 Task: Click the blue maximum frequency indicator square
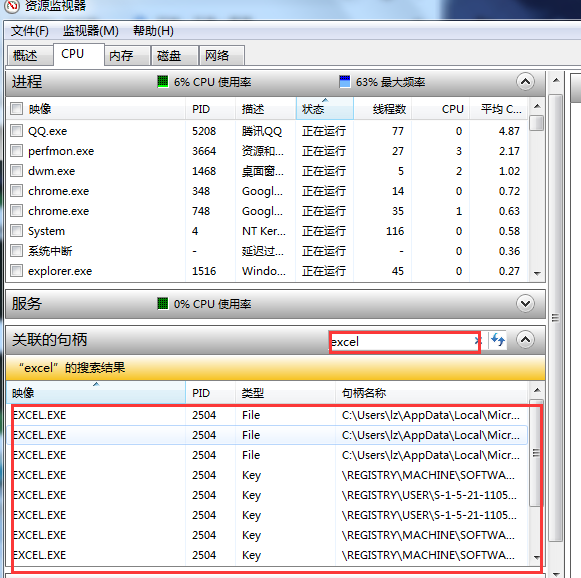345,81
